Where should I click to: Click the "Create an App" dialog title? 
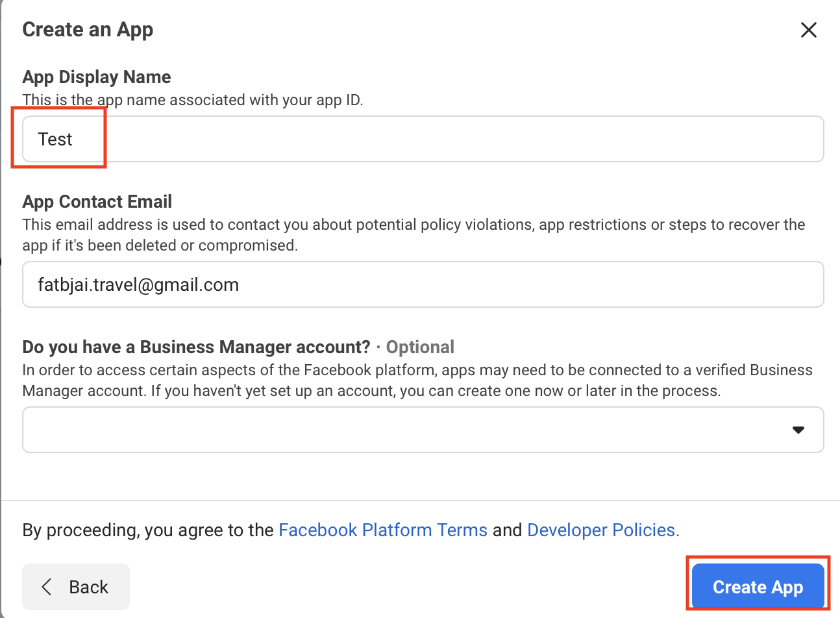tap(88, 30)
